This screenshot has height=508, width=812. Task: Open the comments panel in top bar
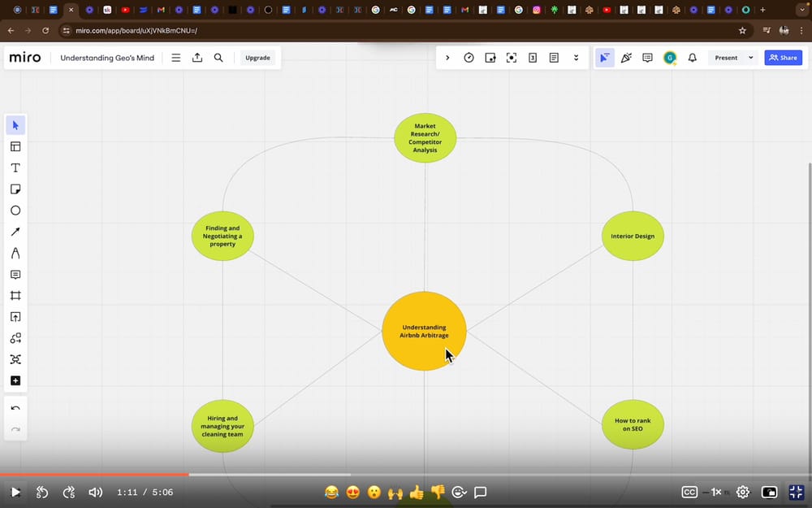pos(647,58)
